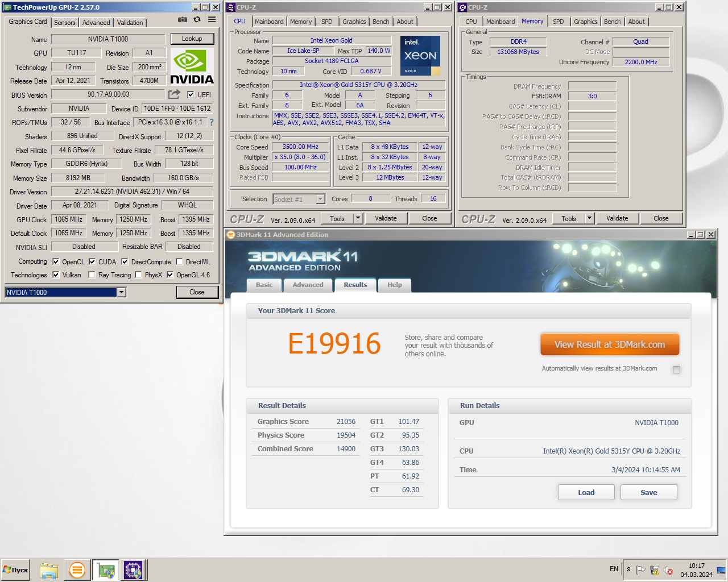Click GPU-Z title bar app icon
This screenshot has height=582, width=728.
7,7
